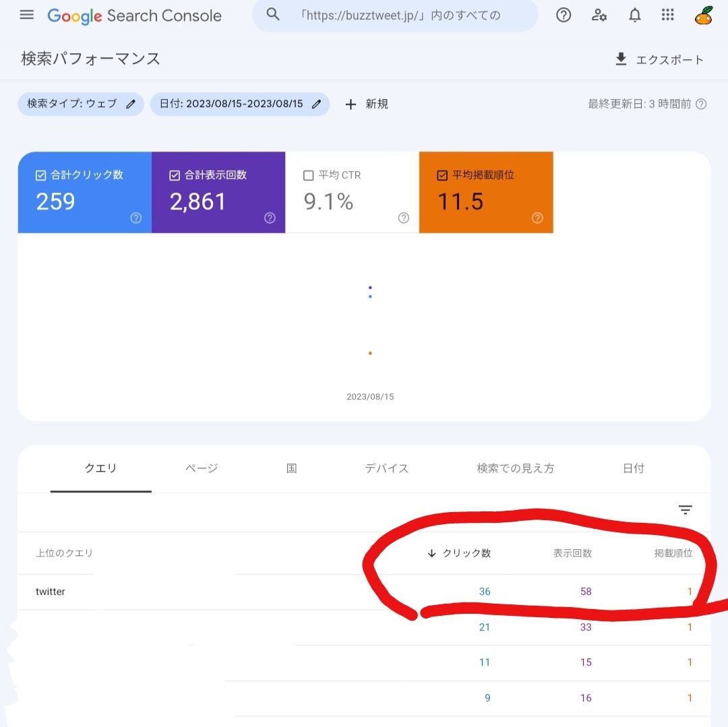Click the 検索パフォーマンス page title
728x727 pixels.
(x=90, y=59)
